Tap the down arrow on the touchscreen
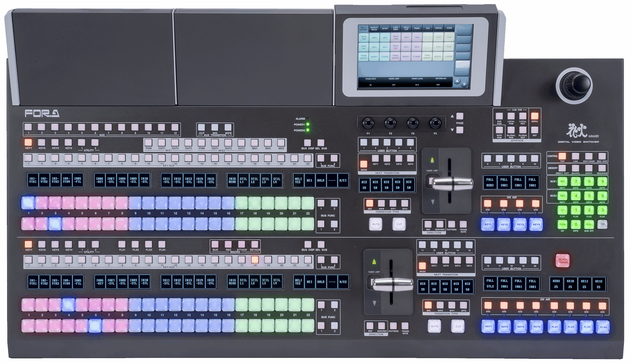 pyautogui.click(x=464, y=84)
